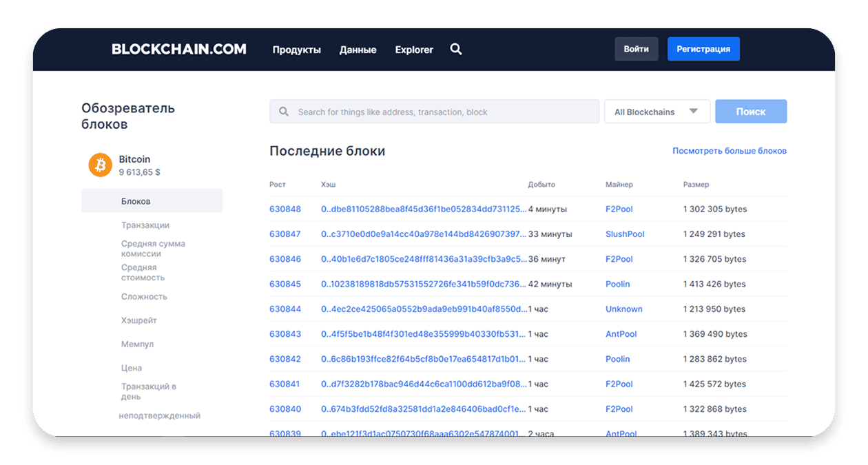Select Блоков in the sidebar
Viewport: 868px width, 465px height.
(152, 201)
